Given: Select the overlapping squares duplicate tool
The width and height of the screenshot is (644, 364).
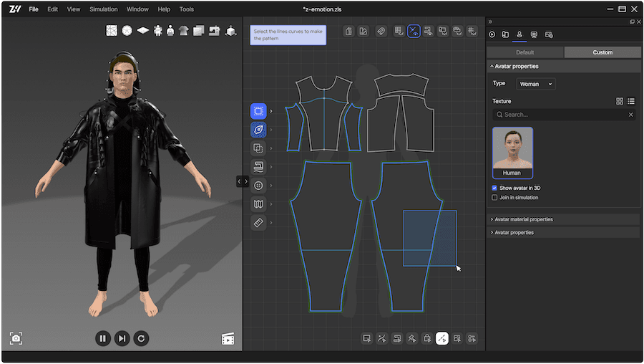Looking at the screenshot, I should 258,148.
